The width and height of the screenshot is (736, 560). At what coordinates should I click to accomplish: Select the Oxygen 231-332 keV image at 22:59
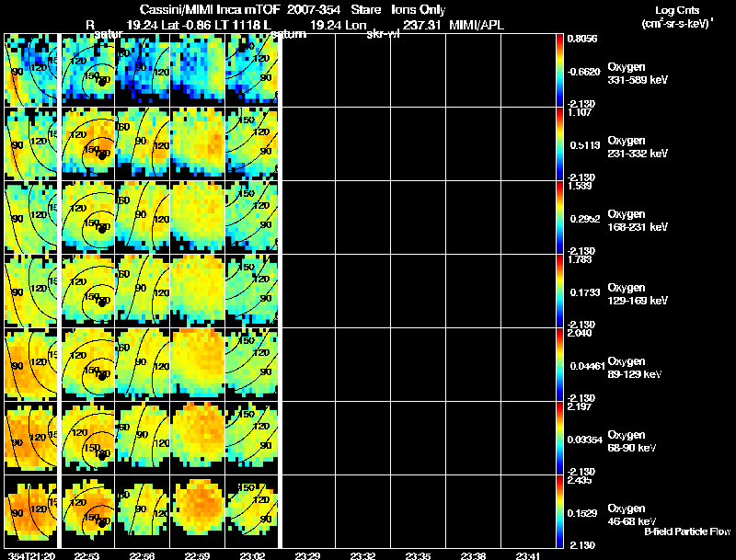[x=197, y=143]
